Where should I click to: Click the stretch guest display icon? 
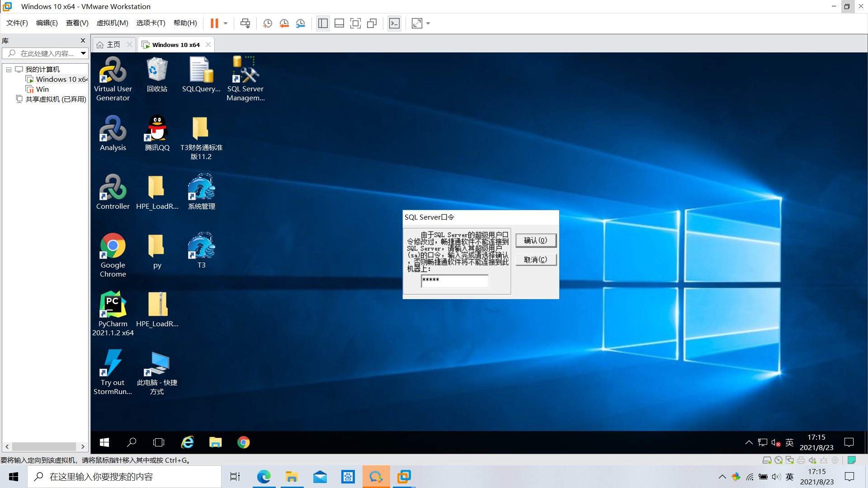click(417, 23)
